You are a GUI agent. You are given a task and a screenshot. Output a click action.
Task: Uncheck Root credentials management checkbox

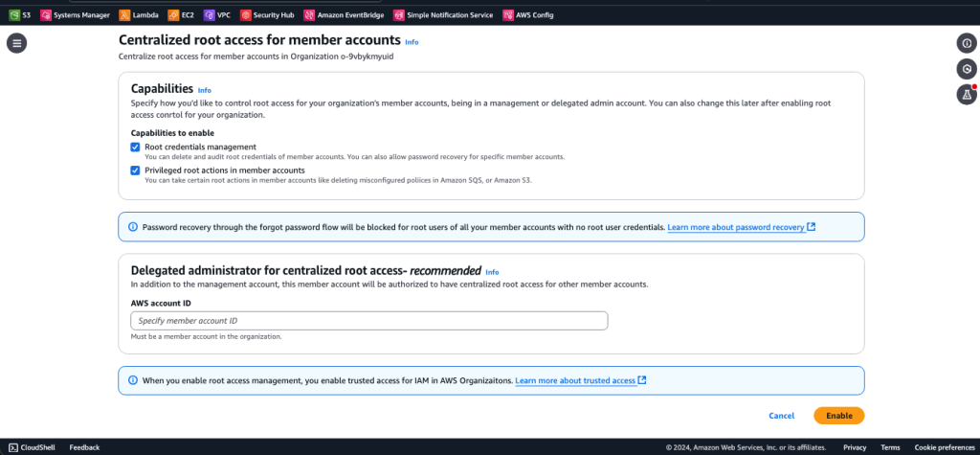[x=135, y=148]
